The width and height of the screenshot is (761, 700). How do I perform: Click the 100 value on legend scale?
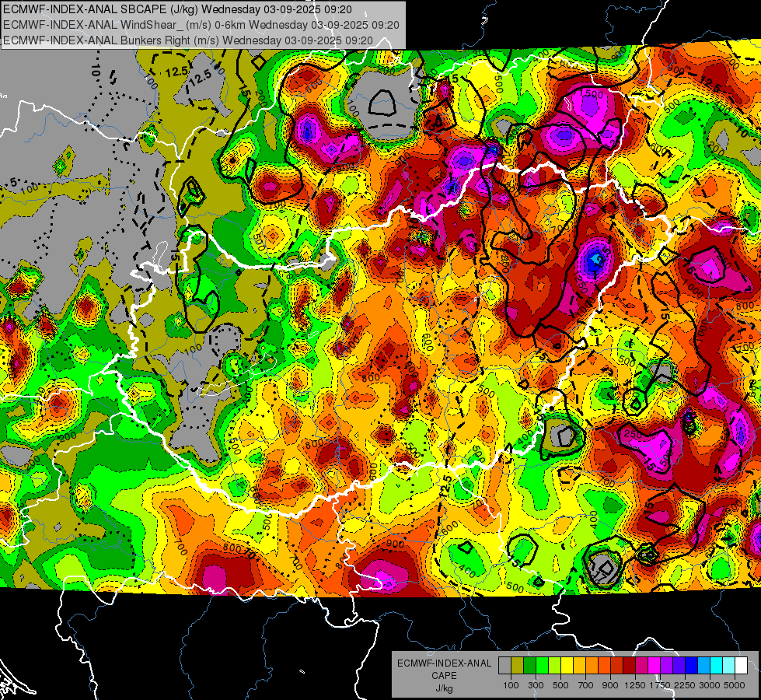pyautogui.click(x=511, y=685)
